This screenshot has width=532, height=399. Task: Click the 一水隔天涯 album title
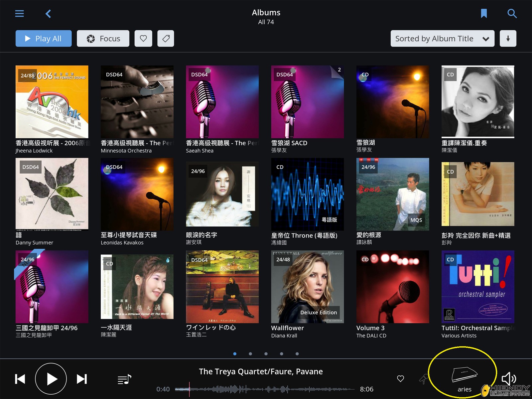[x=116, y=328]
